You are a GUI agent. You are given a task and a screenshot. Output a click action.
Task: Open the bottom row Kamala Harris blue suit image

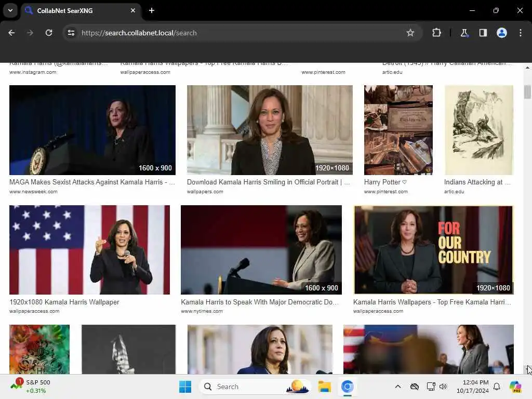pos(260,350)
